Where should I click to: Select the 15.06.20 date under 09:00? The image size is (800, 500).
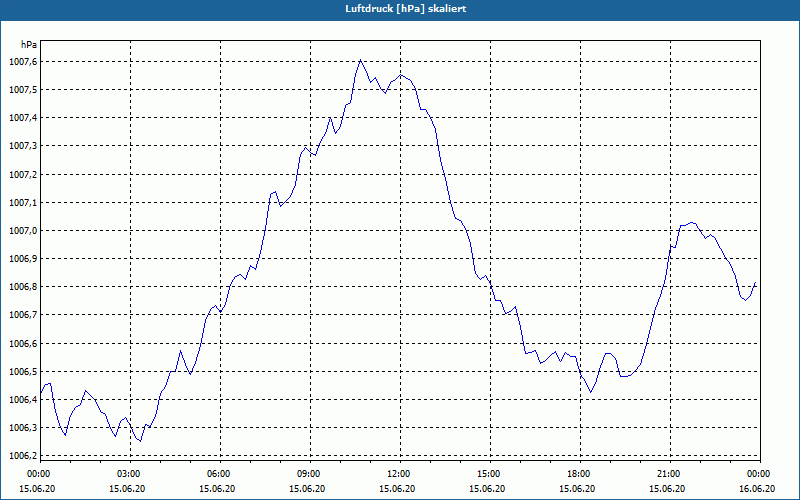(307, 488)
